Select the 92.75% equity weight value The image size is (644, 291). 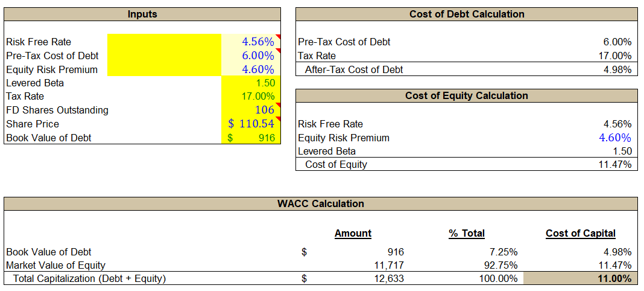pos(501,266)
